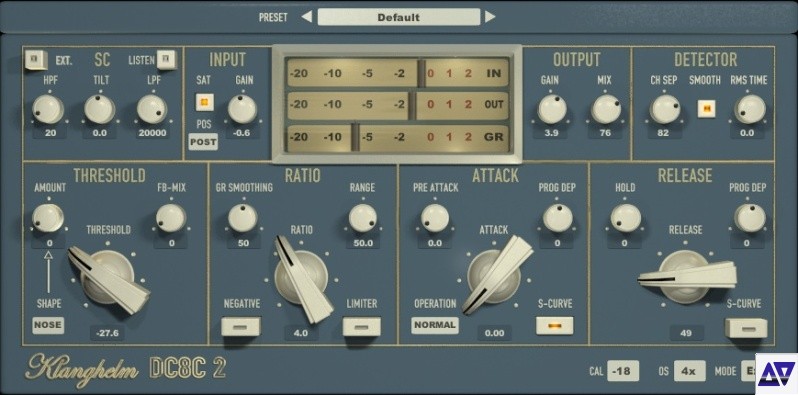This screenshot has height=395, width=798.
Task: Change the NORMAL operation mode
Action: (435, 325)
